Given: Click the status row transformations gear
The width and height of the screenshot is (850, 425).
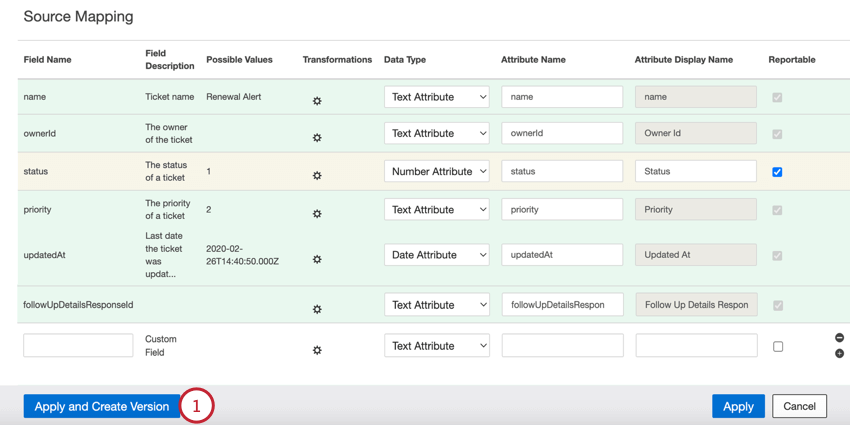Looking at the screenshot, I should click(x=317, y=175).
